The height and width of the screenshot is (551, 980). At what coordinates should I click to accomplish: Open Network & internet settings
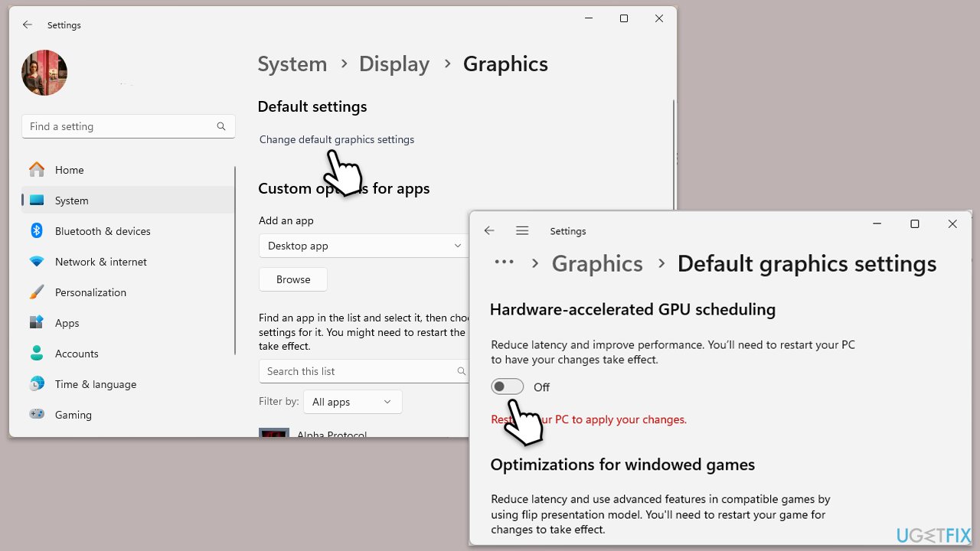click(x=129, y=262)
